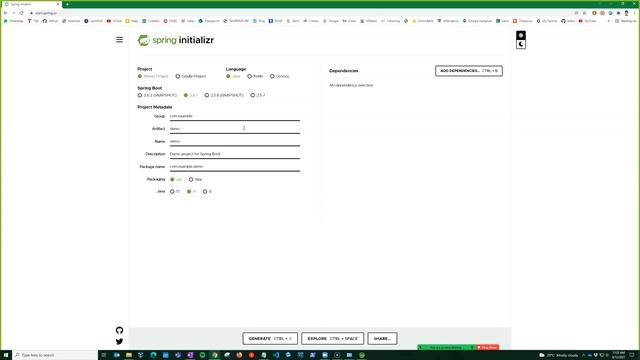This screenshot has width=640, height=360.
Task: Open Spring Initializr GitHub link icon
Action: pyautogui.click(x=119, y=330)
